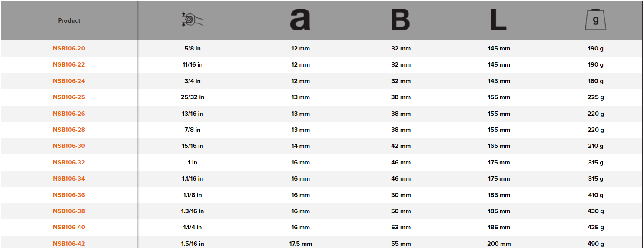The width and height of the screenshot is (644, 248).
Task: Click product code NSB106-28
Action: coord(69,130)
